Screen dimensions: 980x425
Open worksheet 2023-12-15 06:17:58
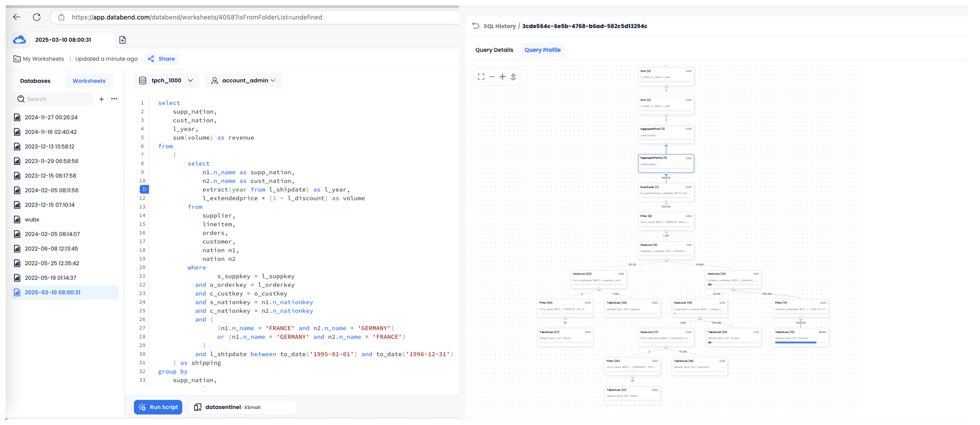coord(65,176)
